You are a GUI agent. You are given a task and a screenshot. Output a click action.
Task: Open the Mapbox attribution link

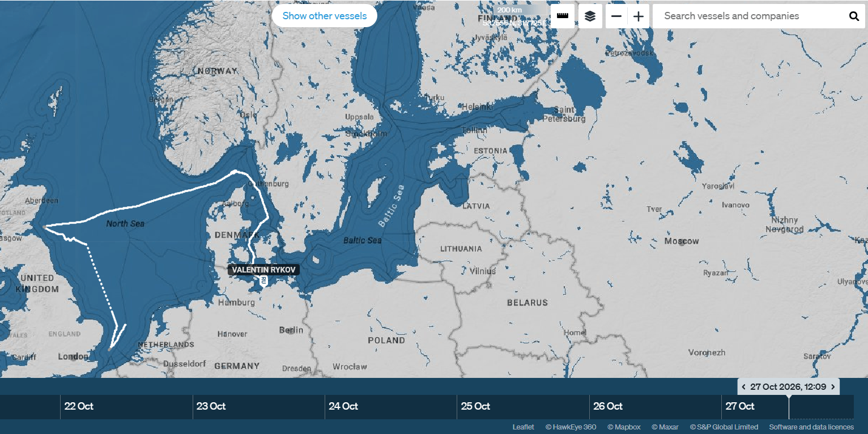point(624,427)
